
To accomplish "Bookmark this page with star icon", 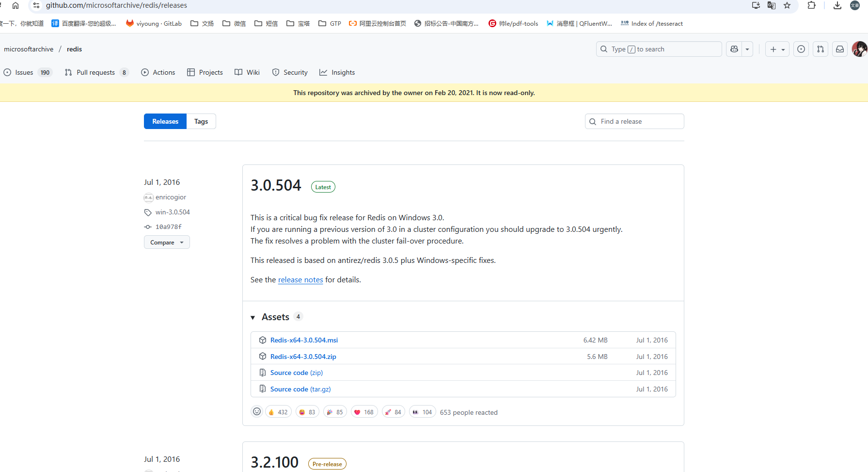I will (x=787, y=5).
